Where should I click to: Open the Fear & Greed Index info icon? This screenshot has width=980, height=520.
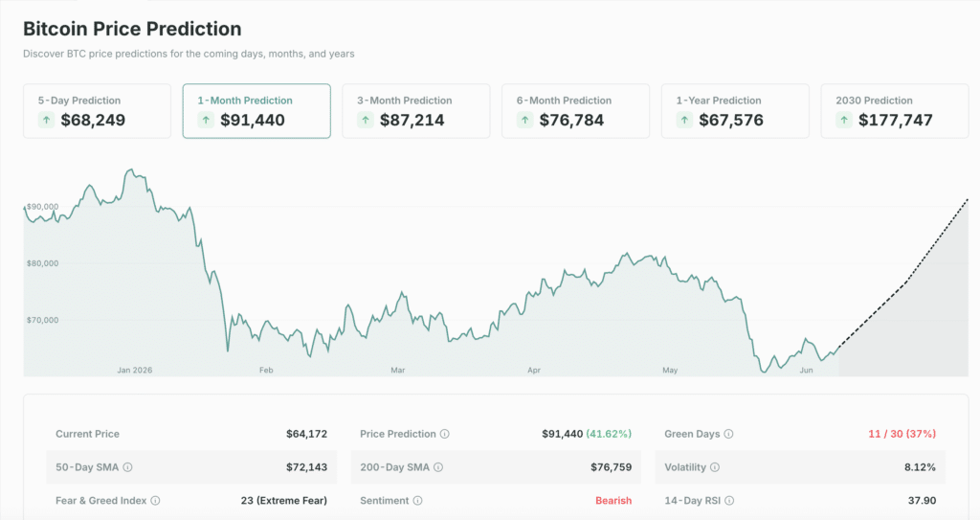[x=156, y=501]
